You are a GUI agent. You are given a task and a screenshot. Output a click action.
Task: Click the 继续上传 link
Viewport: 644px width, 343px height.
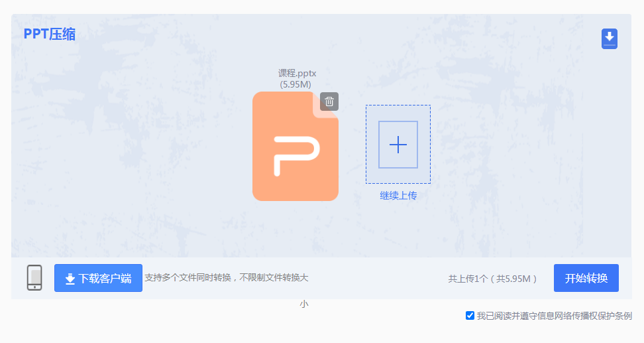point(398,196)
